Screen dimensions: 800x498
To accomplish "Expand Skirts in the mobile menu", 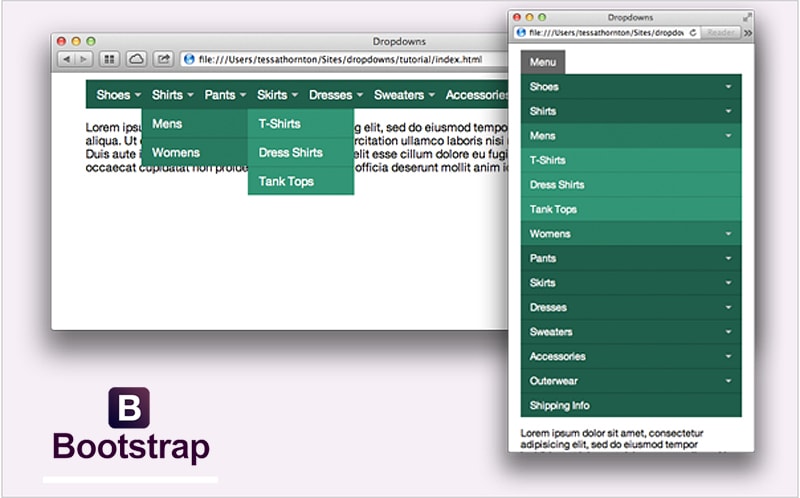I will 631,283.
